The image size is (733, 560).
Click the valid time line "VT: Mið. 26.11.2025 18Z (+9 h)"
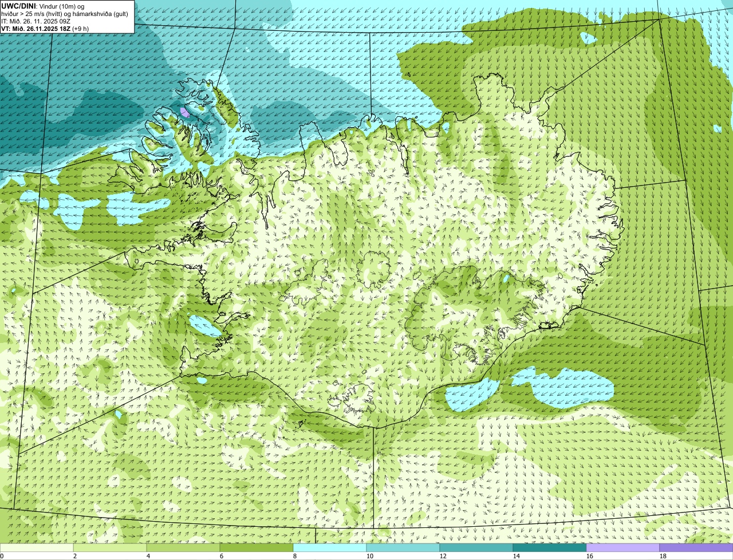pyautogui.click(x=45, y=29)
